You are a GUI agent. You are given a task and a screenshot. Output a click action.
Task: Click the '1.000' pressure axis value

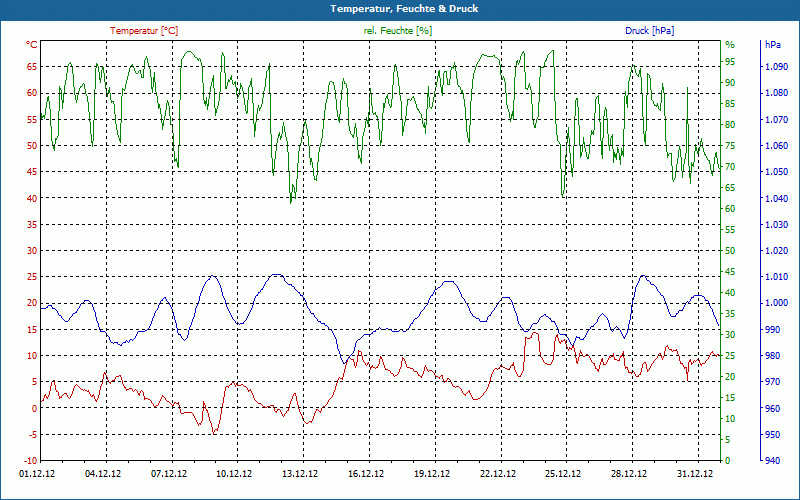pos(777,303)
